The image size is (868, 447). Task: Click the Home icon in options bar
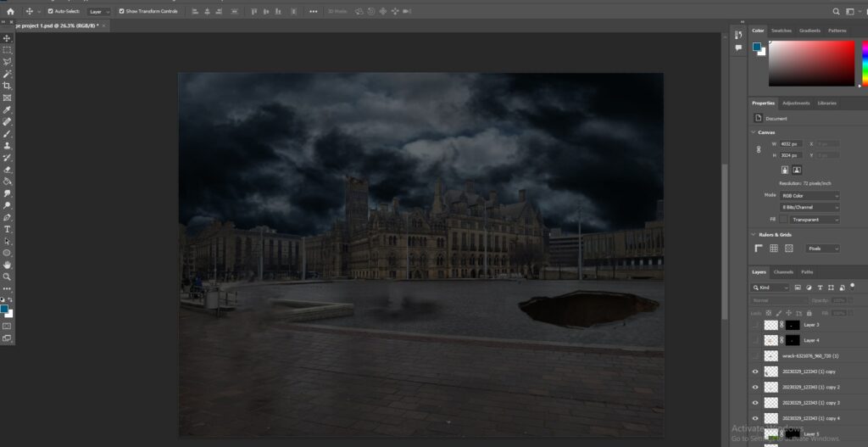click(10, 12)
